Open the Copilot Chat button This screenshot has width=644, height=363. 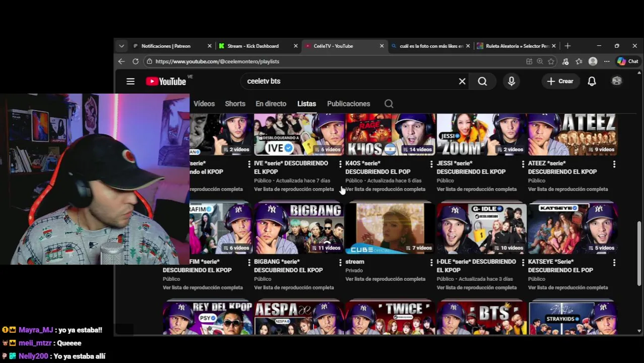628,62
